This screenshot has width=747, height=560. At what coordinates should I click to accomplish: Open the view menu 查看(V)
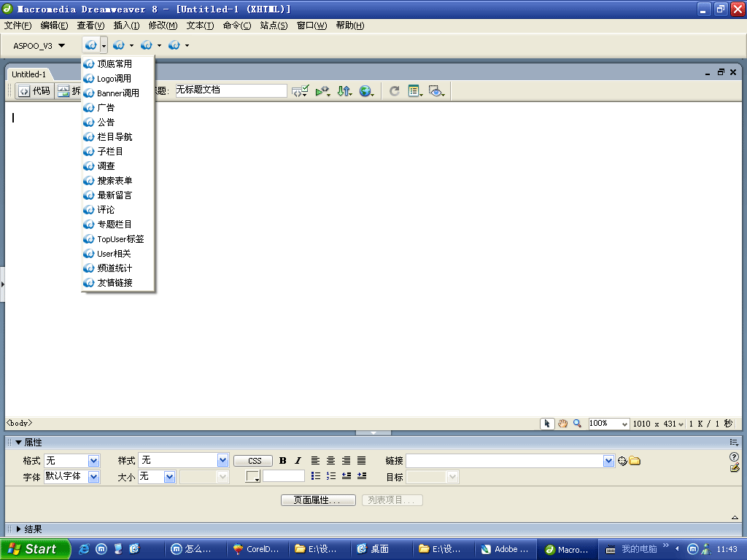(90, 26)
